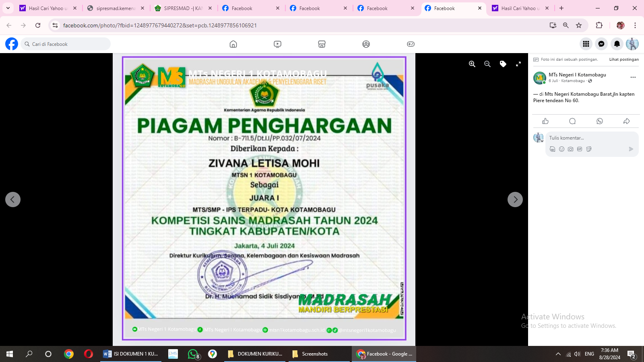Show hidden system tray icons
This screenshot has width=644, height=362.
click(558, 354)
